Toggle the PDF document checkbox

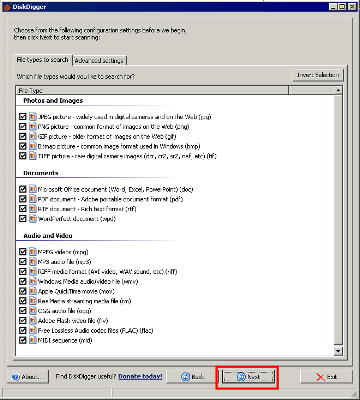pos(22,199)
